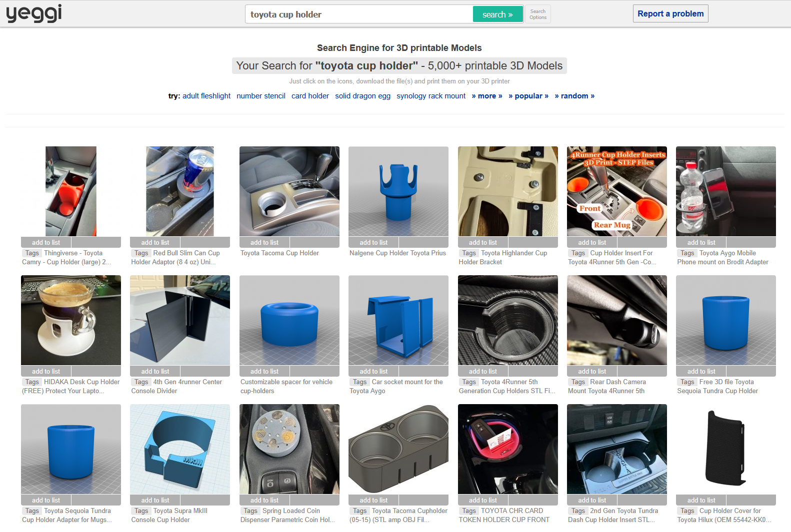Add Toyota Aygo Mobile Phone mount to list
This screenshot has height=532, width=791.
pyautogui.click(x=701, y=242)
